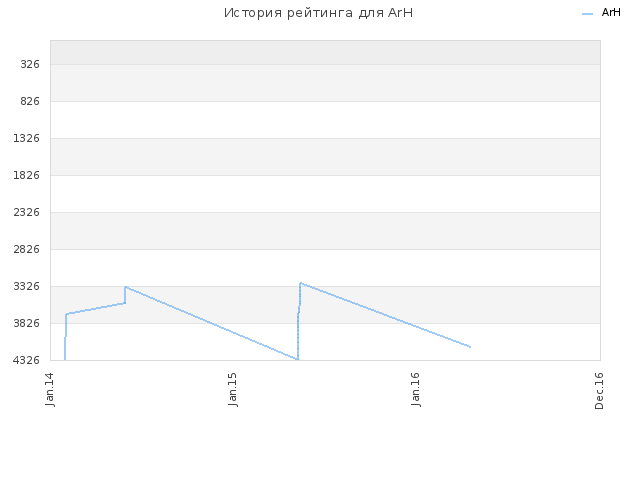Click the chart title История рейтинга для ArH

click(x=318, y=13)
